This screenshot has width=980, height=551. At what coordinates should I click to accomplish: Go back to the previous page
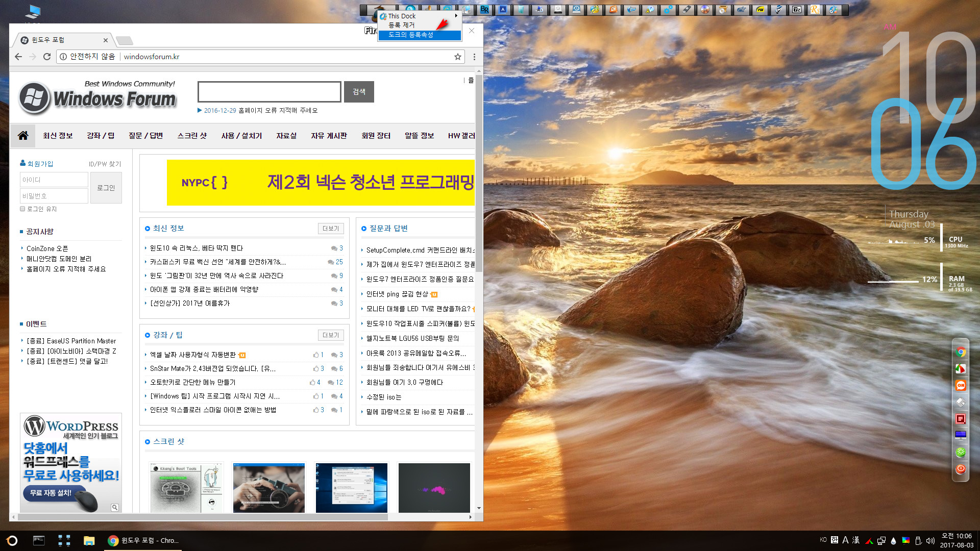18,57
